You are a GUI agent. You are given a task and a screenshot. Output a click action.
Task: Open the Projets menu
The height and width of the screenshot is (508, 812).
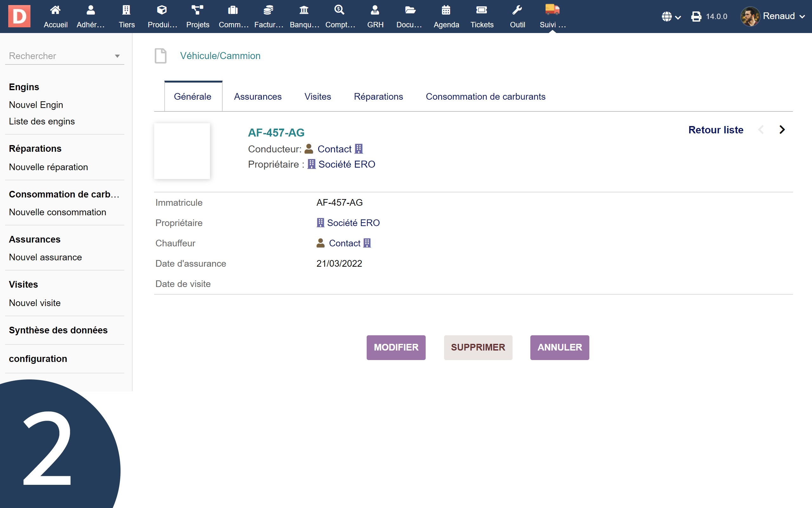coord(198,17)
